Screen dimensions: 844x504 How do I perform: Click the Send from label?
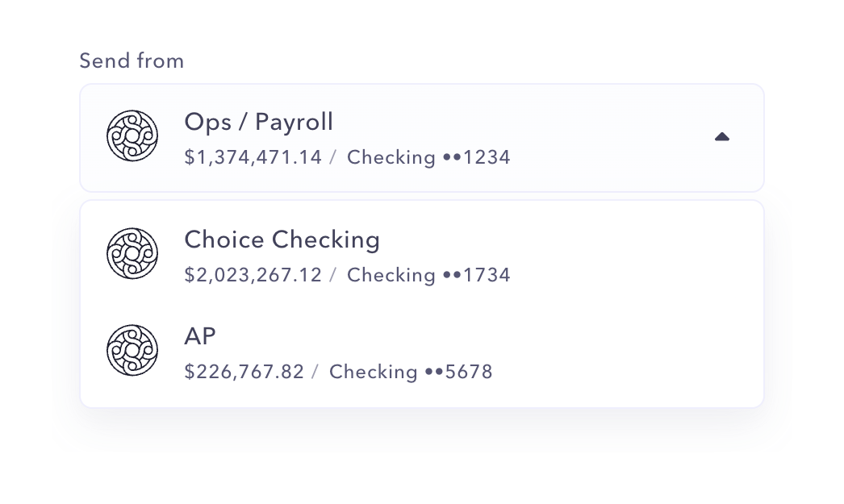tap(131, 60)
